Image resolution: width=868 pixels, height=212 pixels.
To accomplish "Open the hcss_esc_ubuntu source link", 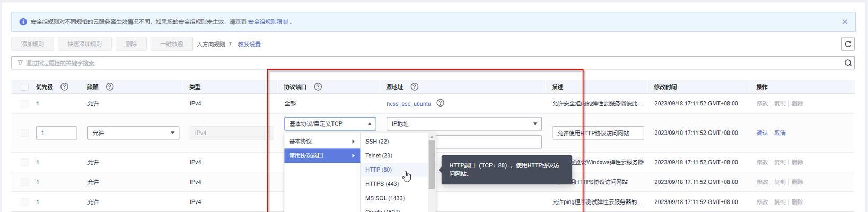I will coord(409,104).
